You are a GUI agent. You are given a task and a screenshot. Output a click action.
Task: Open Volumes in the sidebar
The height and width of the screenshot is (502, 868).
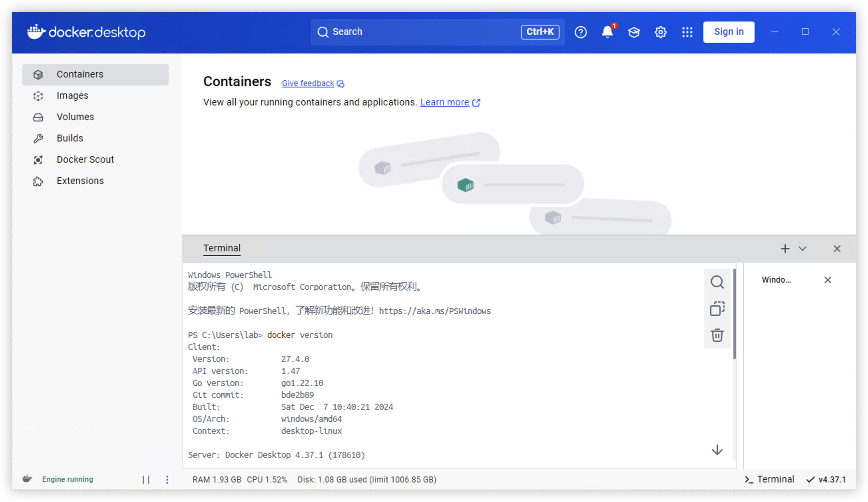[x=96, y=117]
